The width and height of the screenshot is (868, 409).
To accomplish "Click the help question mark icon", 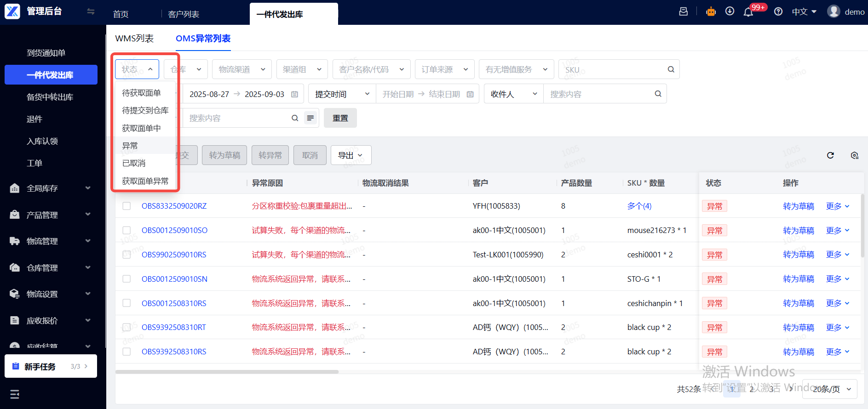I will coord(778,11).
